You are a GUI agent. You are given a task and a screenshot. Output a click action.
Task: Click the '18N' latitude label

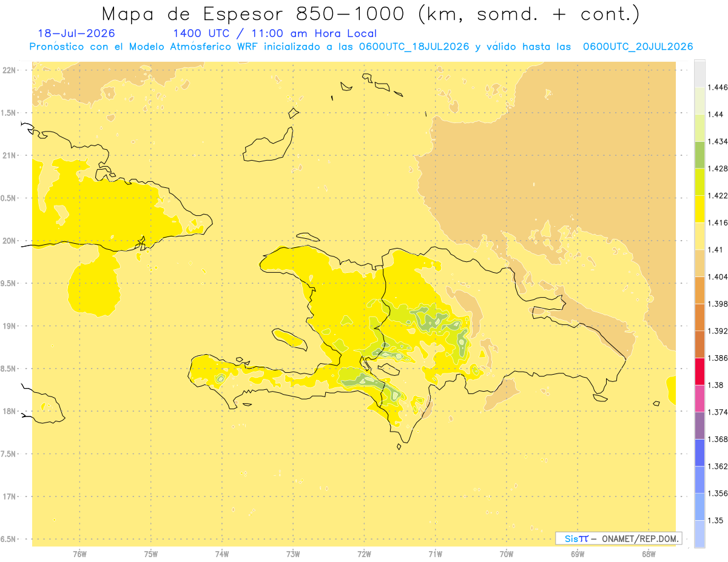click(x=10, y=412)
